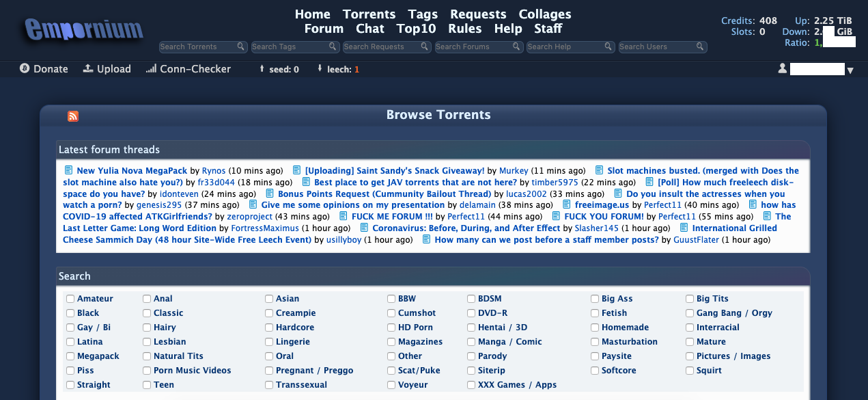Image resolution: width=868 pixels, height=400 pixels.
Task: Click magnifier in Search Tags box
Action: [x=333, y=46]
